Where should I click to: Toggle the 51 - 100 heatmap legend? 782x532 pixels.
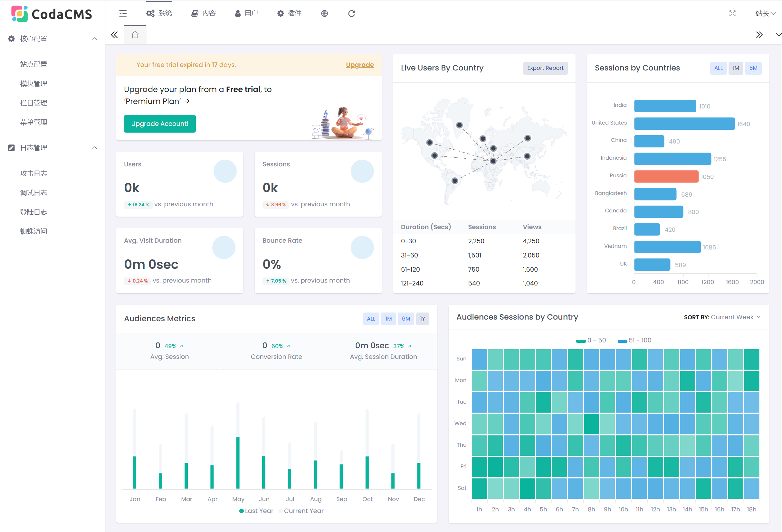634,340
